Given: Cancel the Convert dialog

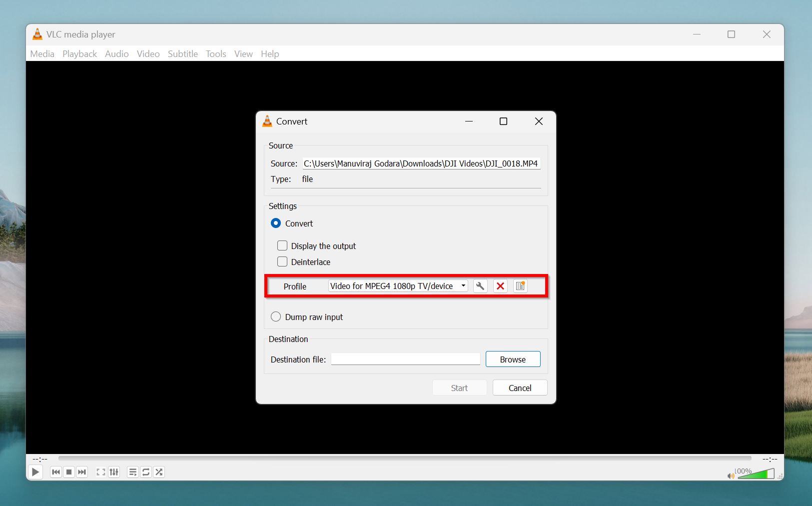Looking at the screenshot, I should (x=520, y=387).
